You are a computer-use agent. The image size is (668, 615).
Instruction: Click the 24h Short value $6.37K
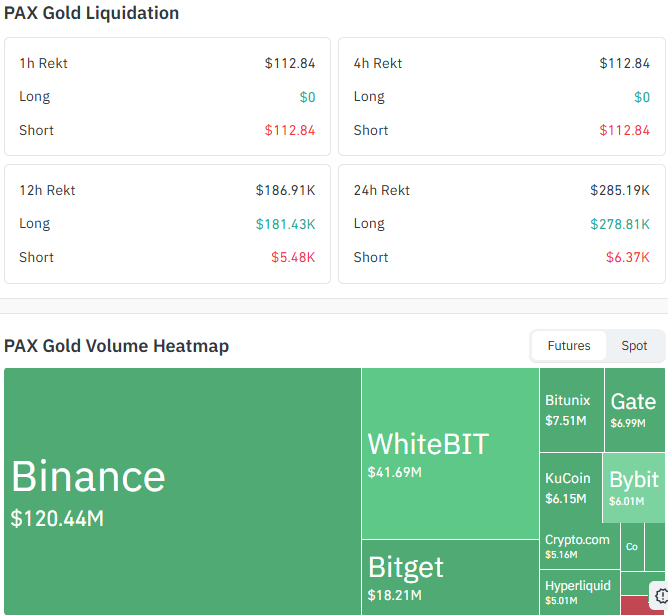tap(628, 257)
